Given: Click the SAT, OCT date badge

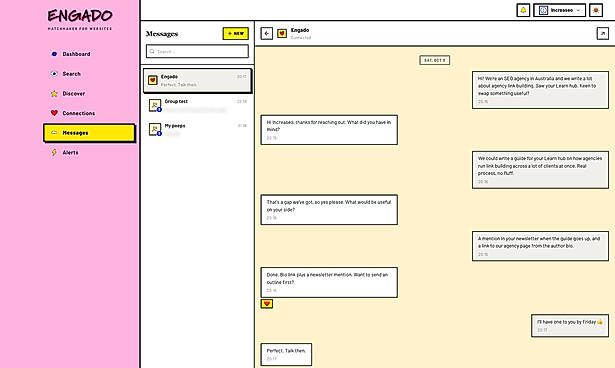Looking at the screenshot, I should pos(435,60).
